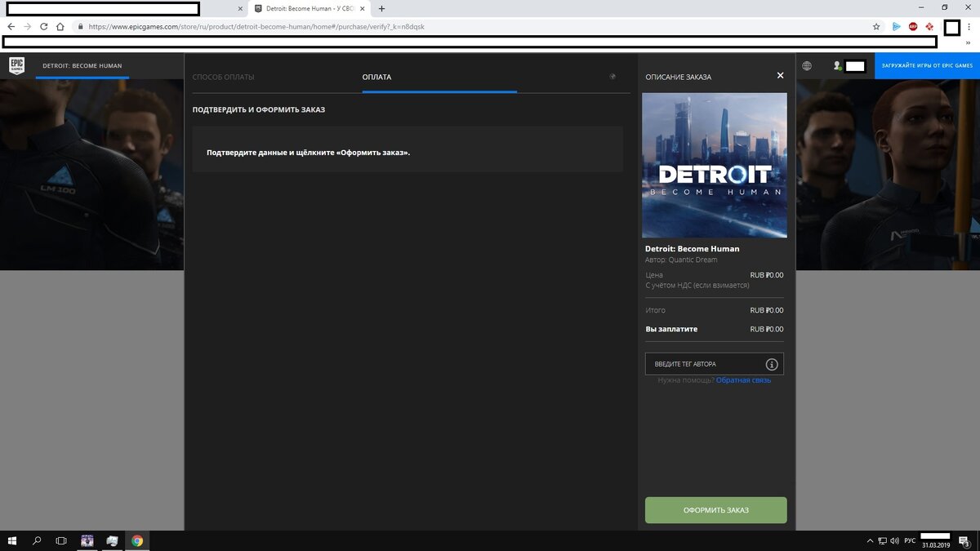Click the Detroit Become Human cover image
Viewport: 980px width, 551px height.
coord(715,165)
